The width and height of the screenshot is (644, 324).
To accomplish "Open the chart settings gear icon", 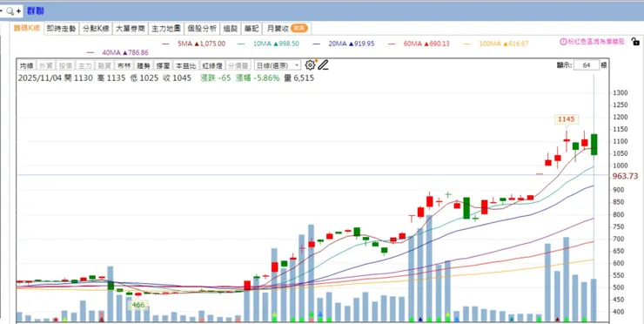I will pos(310,65).
